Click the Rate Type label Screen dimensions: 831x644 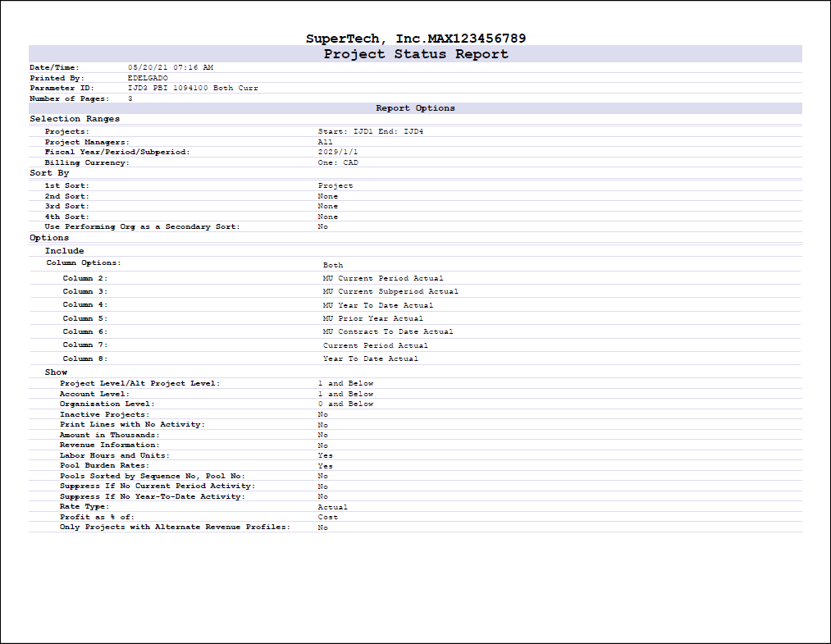click(83, 507)
